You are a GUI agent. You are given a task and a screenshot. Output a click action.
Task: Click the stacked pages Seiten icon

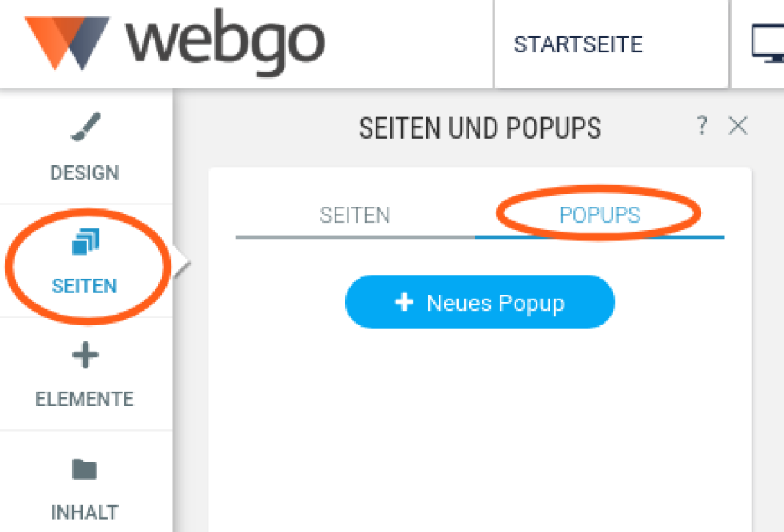pyautogui.click(x=86, y=241)
